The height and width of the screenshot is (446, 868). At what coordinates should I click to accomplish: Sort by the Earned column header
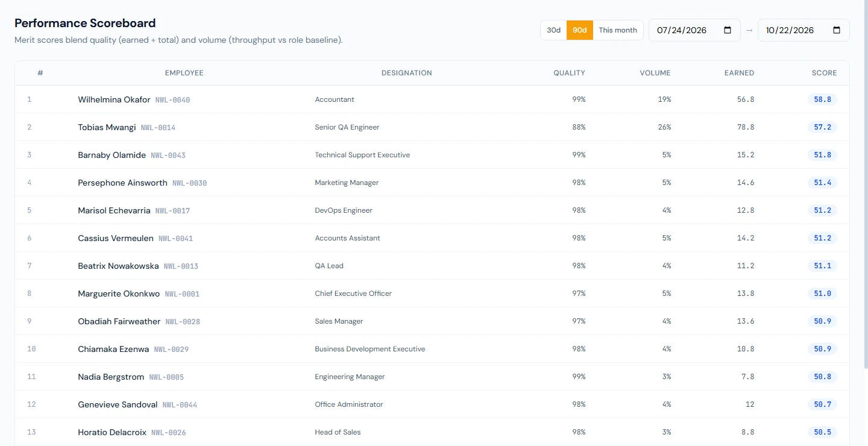pos(739,73)
